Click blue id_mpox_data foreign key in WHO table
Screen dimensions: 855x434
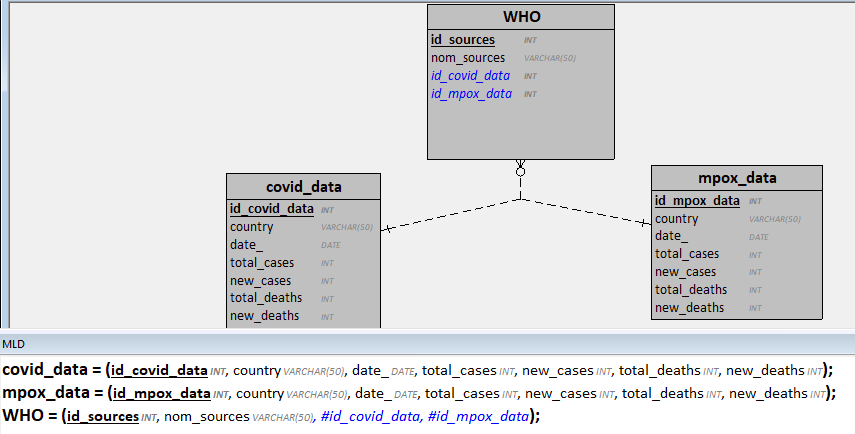click(x=471, y=94)
